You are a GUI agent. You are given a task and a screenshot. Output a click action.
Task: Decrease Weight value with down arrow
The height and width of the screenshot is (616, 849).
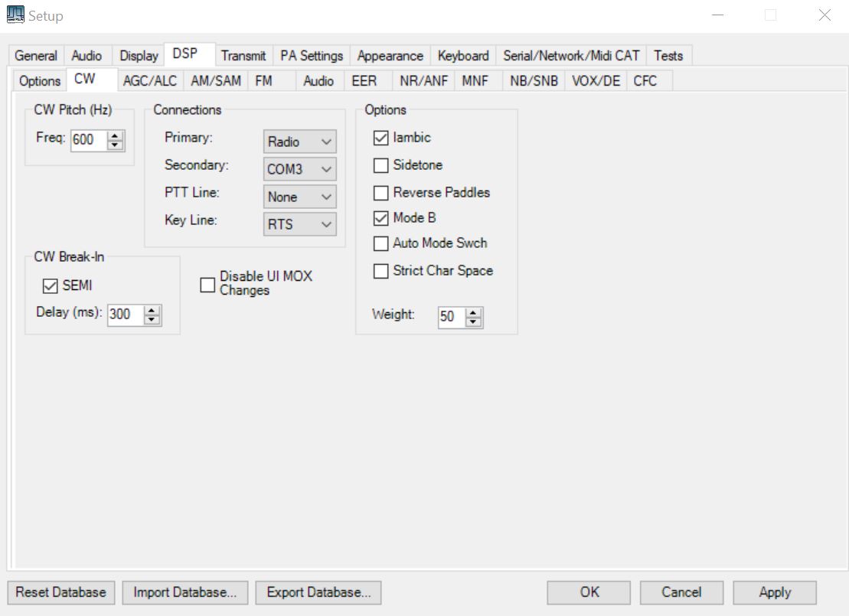(x=473, y=321)
